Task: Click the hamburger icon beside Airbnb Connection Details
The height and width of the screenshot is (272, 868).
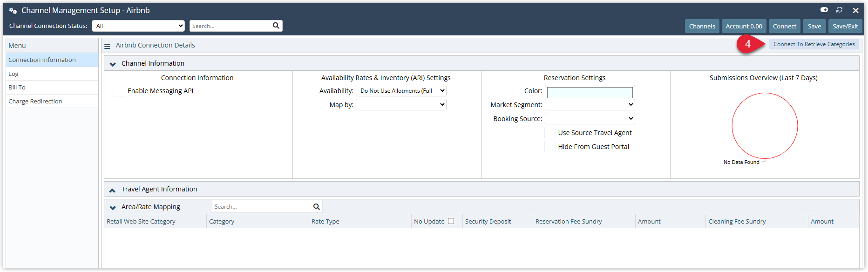Action: tap(107, 46)
